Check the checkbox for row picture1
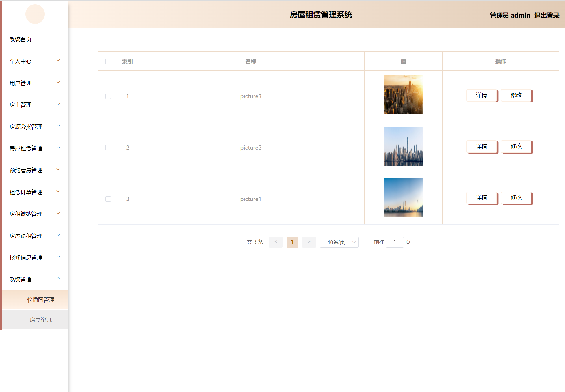This screenshot has height=392, width=565. click(108, 199)
